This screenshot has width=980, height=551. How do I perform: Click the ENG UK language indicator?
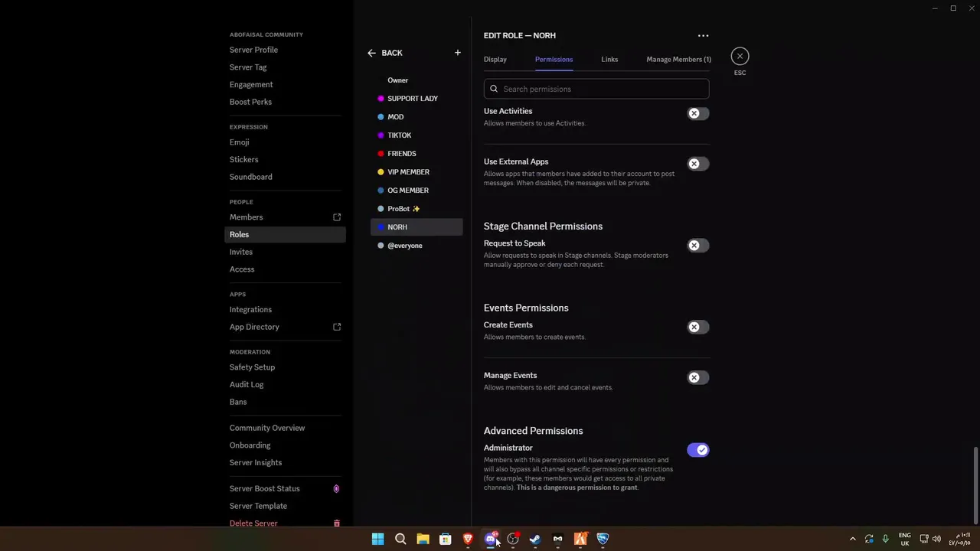point(905,539)
